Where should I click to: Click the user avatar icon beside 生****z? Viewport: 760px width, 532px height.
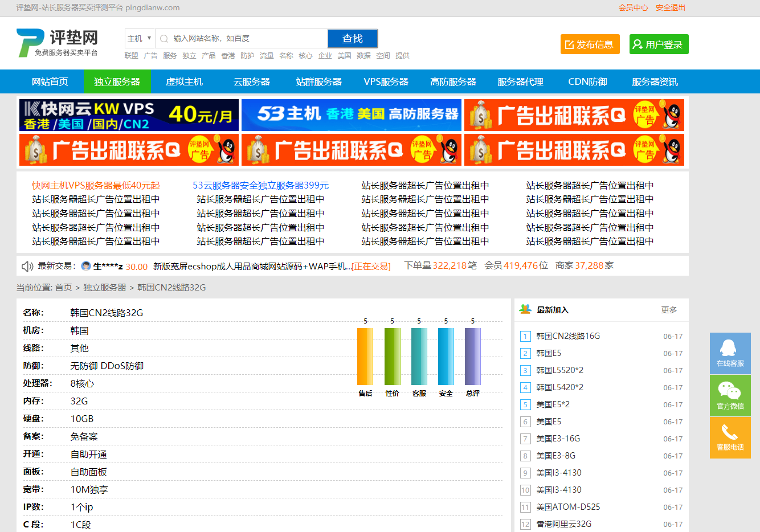(x=86, y=266)
